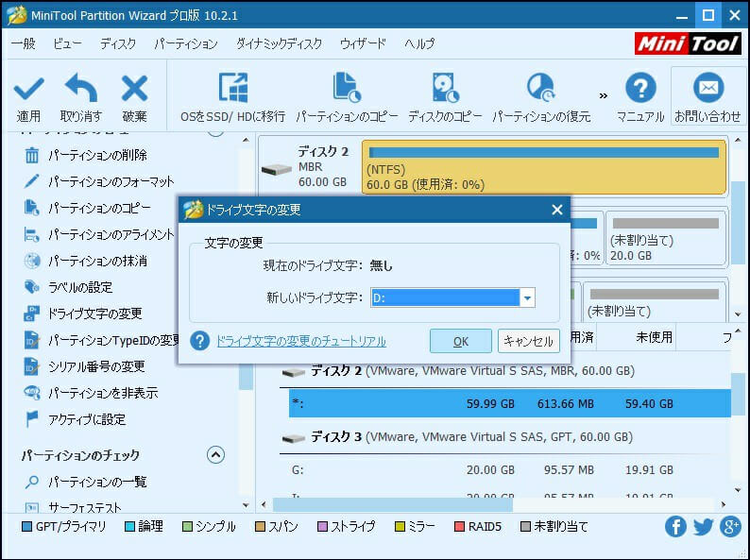The image size is (750, 560).
Task: Click the RAID5 legend swatch
Action: pyautogui.click(x=459, y=527)
